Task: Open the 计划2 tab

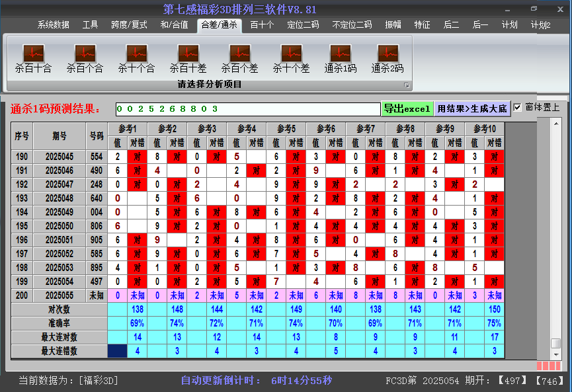Action: (x=541, y=25)
